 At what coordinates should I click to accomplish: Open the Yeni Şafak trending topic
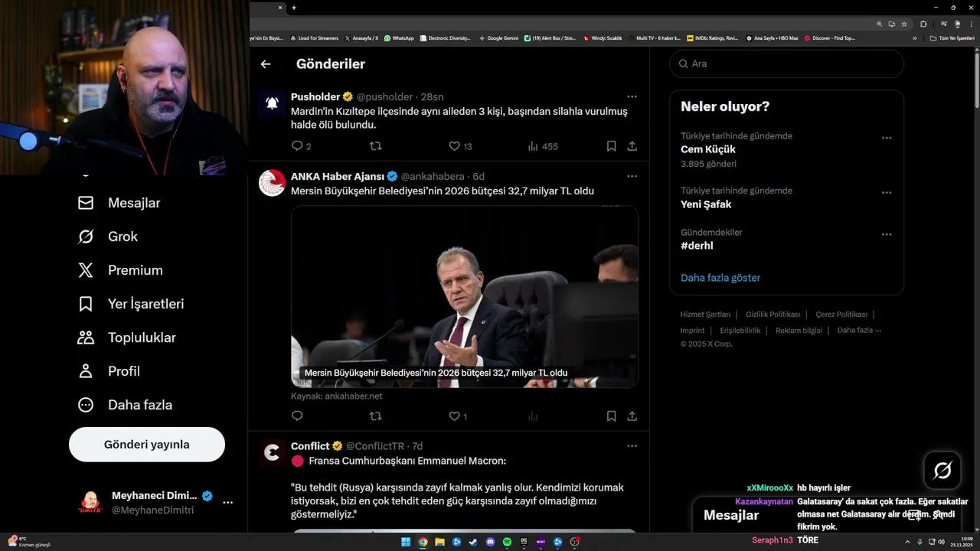tap(706, 204)
